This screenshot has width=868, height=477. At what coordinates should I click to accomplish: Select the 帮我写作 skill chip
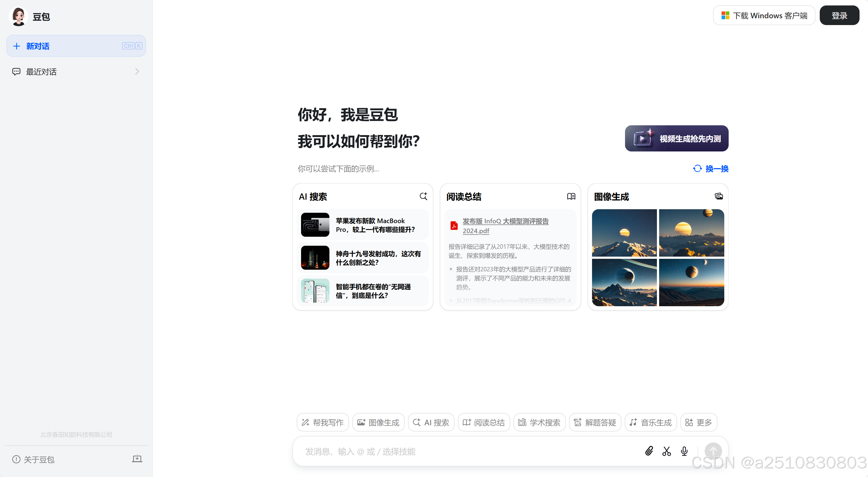coord(323,422)
